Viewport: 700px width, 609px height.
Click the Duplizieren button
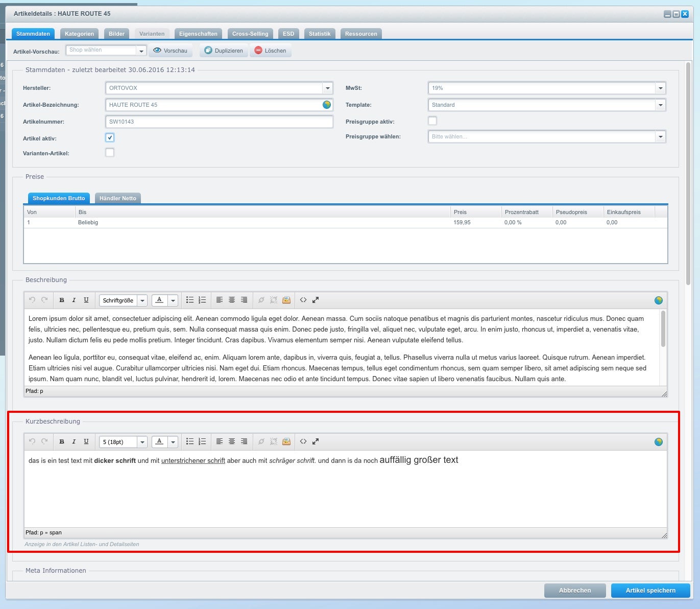(224, 51)
